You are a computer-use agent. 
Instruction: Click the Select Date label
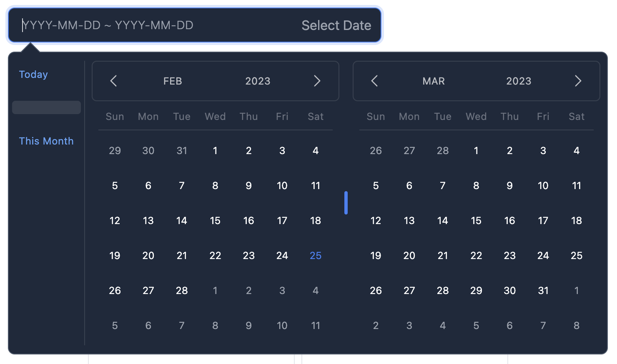[336, 25]
